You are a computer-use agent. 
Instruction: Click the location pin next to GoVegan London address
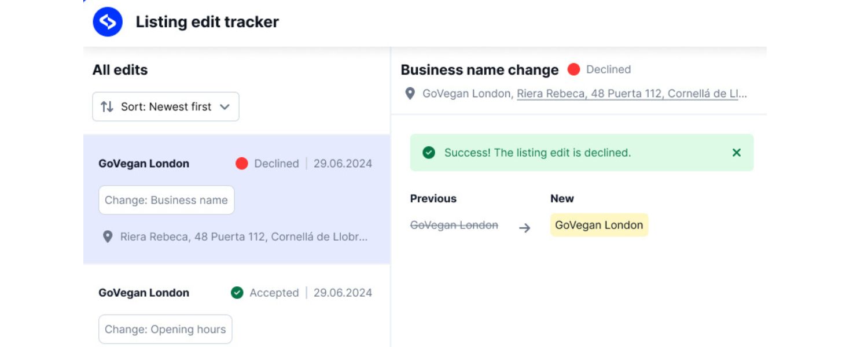411,93
